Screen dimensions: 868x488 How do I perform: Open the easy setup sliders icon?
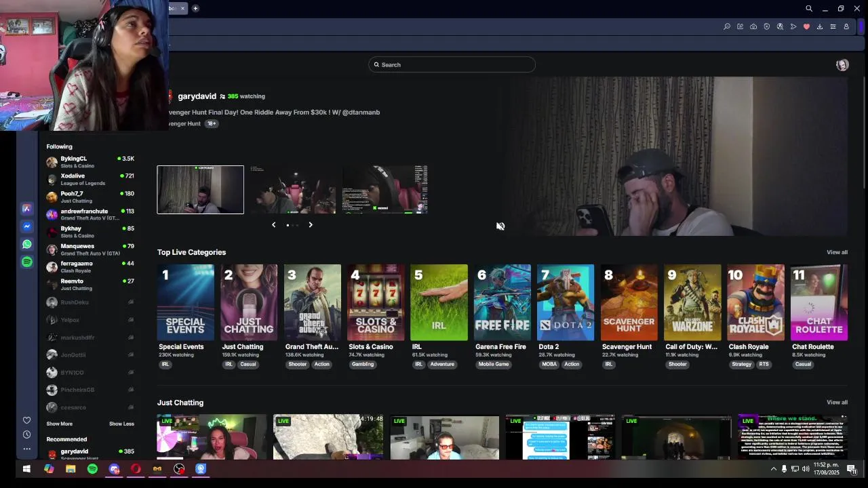click(833, 26)
